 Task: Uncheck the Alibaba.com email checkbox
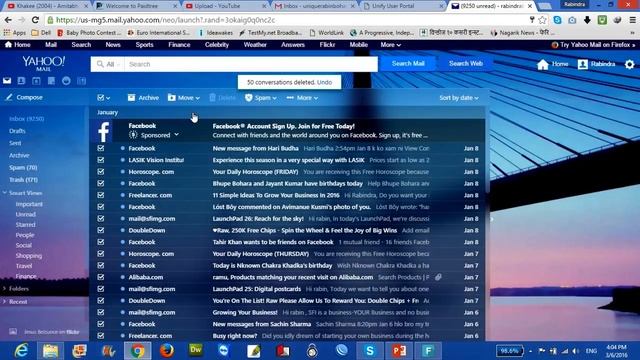[101, 277]
